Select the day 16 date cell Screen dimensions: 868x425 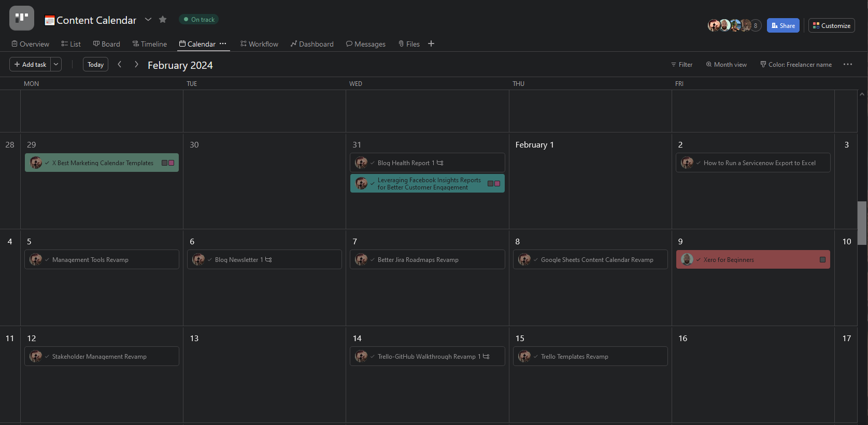(x=753, y=374)
